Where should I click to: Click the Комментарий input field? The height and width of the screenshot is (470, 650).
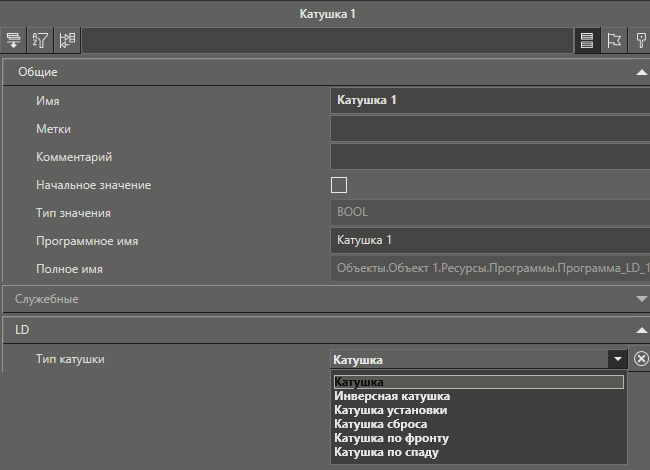[x=488, y=157]
